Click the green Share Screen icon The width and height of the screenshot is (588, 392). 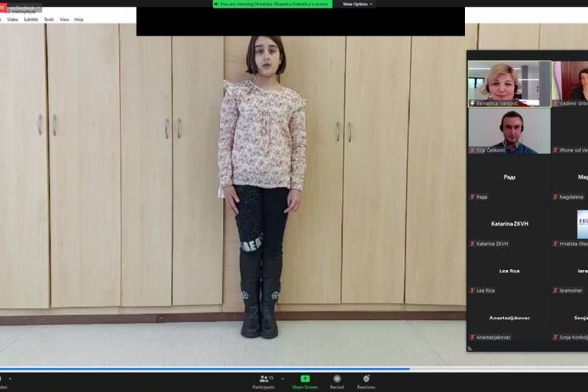click(305, 378)
